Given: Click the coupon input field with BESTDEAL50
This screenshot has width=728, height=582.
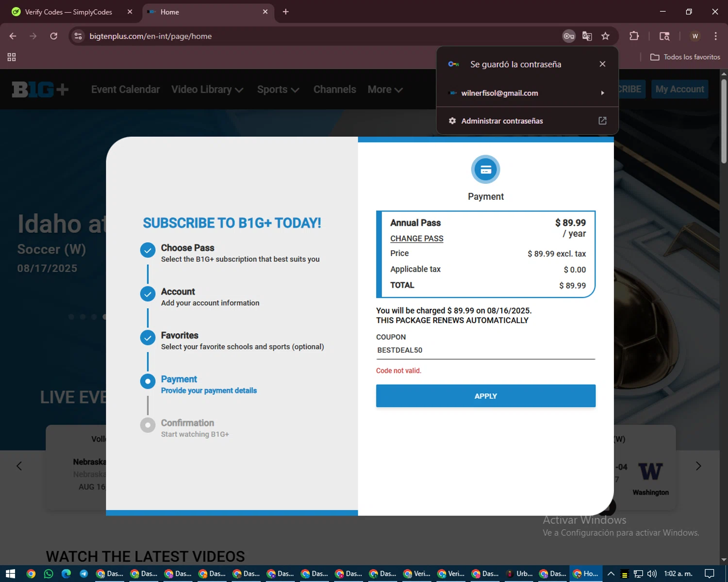Looking at the screenshot, I should click(485, 350).
